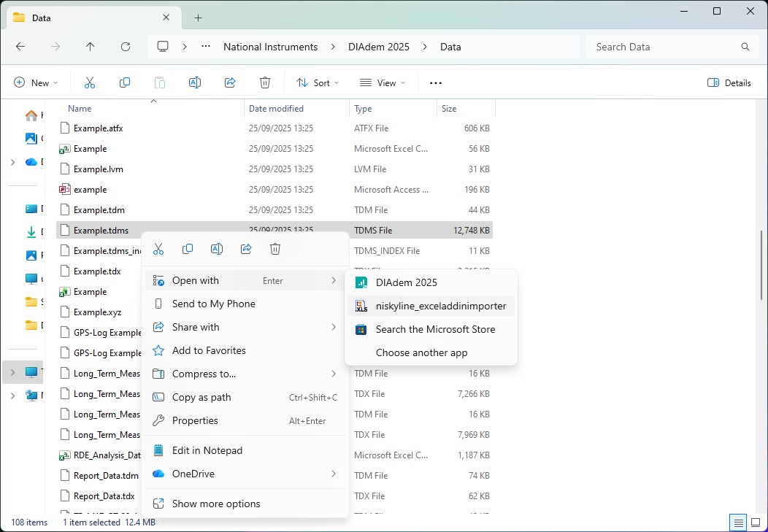Viewport: 768px width, 532px height.
Task: Click the Cut icon in context menu
Action: [x=158, y=249]
